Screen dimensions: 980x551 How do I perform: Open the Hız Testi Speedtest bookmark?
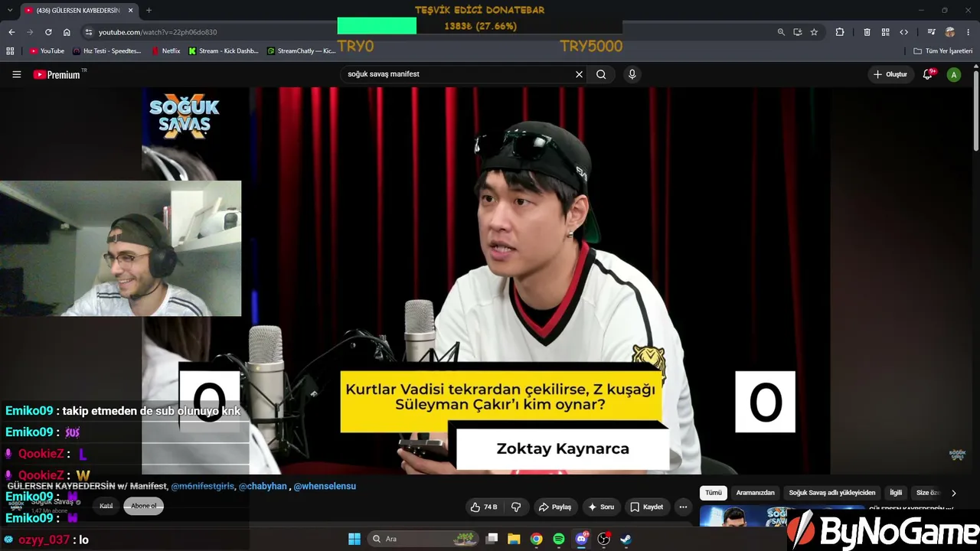(x=107, y=51)
